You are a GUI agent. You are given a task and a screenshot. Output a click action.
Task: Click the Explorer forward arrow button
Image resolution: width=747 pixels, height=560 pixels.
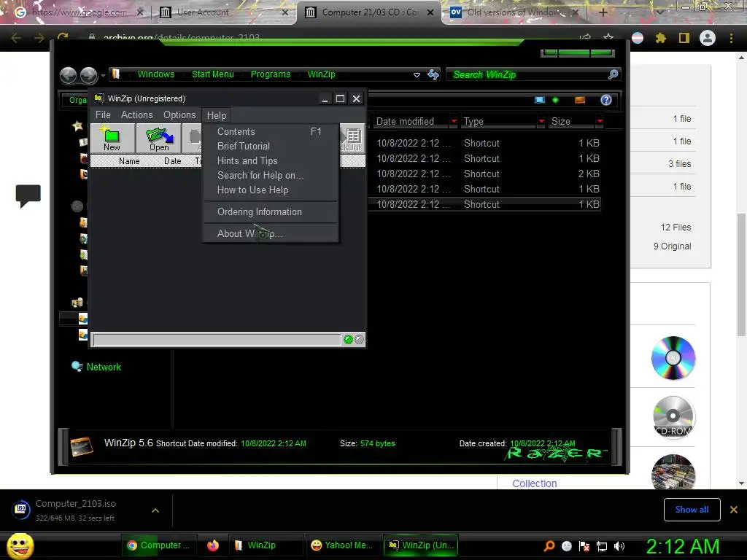(x=88, y=75)
